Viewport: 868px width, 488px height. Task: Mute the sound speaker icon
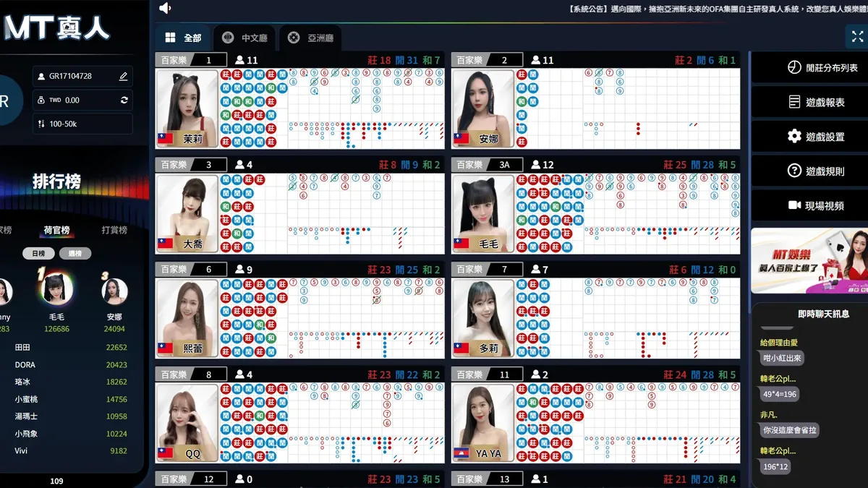[x=165, y=8]
